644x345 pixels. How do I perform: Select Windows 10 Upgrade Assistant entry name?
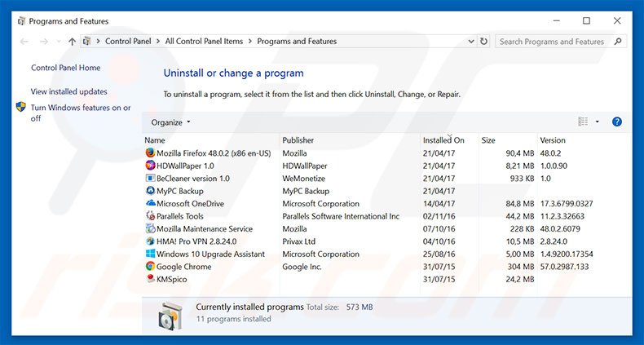(210, 254)
